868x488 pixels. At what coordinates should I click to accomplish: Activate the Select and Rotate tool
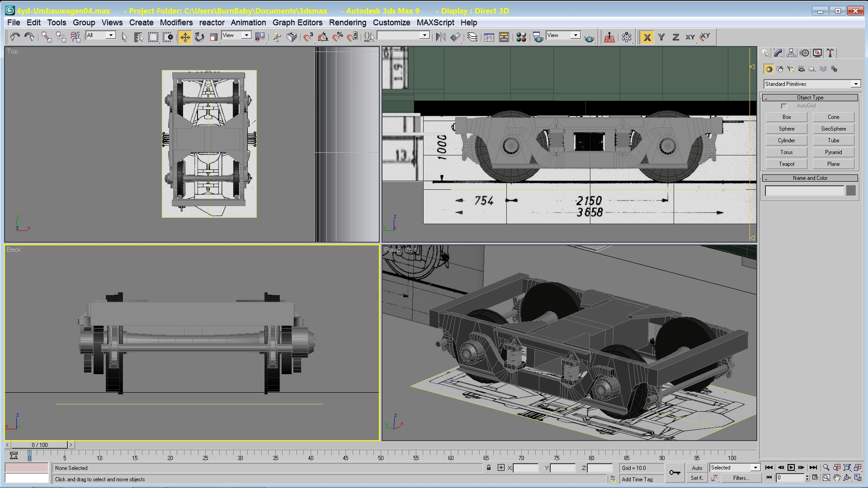(x=199, y=37)
